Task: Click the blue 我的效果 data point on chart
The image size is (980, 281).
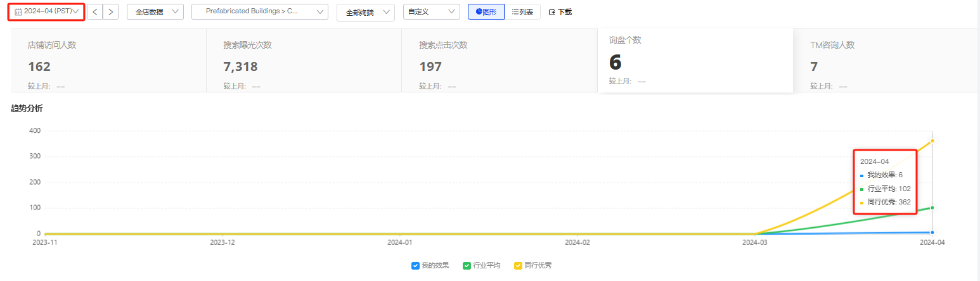Action: (x=932, y=232)
